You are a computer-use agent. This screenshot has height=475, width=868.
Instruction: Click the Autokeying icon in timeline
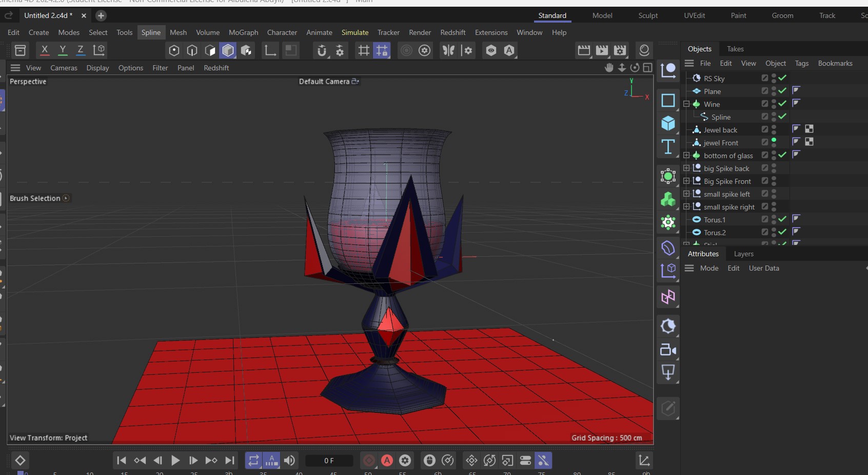pos(387,461)
